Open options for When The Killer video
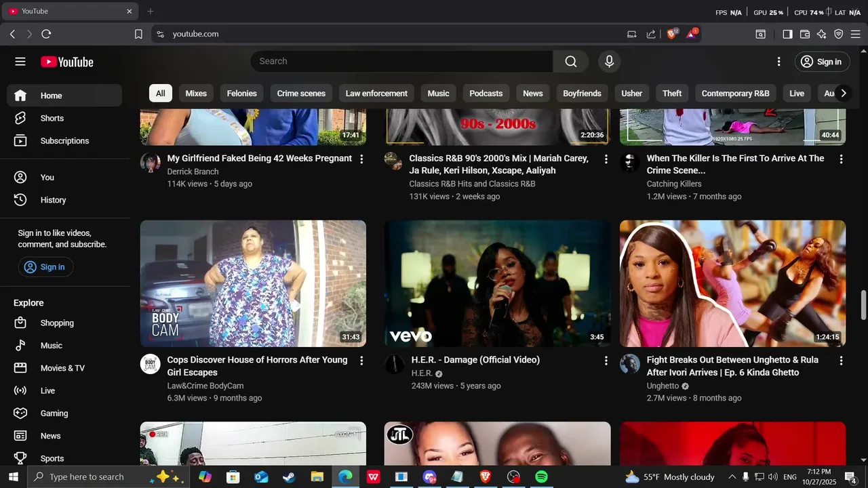Image resolution: width=868 pixels, height=488 pixels. coord(841,159)
